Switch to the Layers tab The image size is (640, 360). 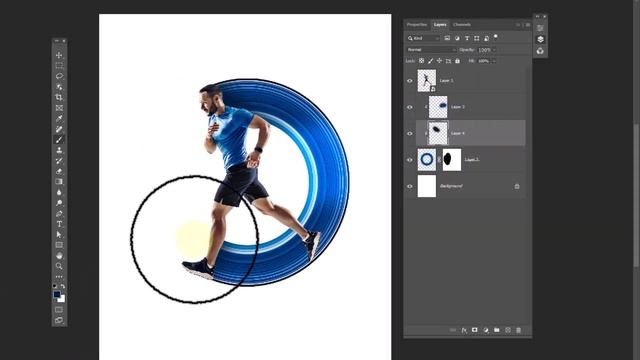pyautogui.click(x=440, y=25)
